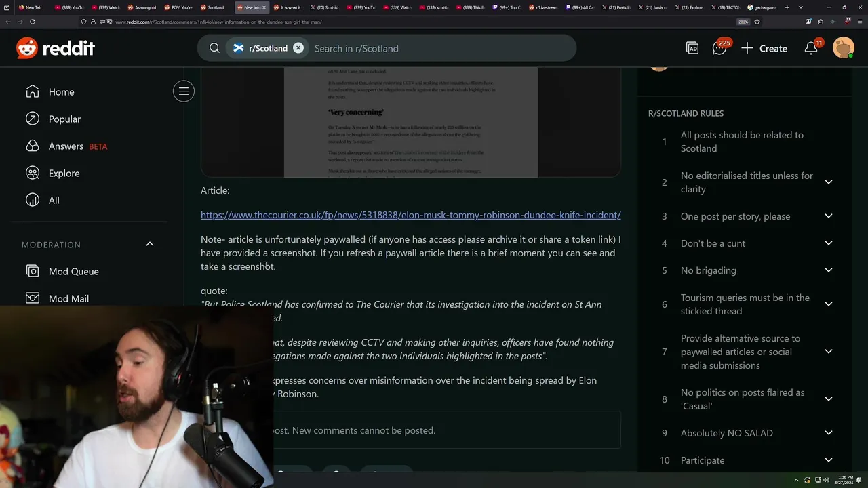Click rule 1 text about Scotland posts

(x=742, y=142)
